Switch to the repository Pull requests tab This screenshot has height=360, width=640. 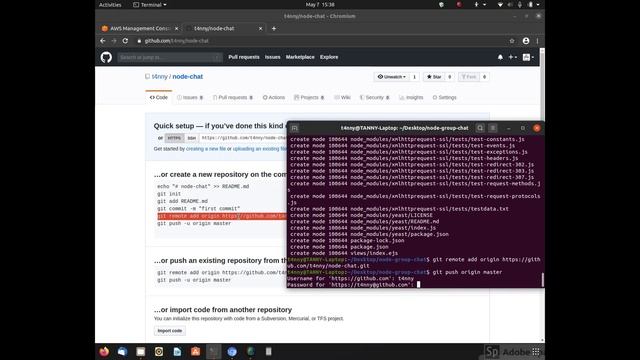(233, 98)
